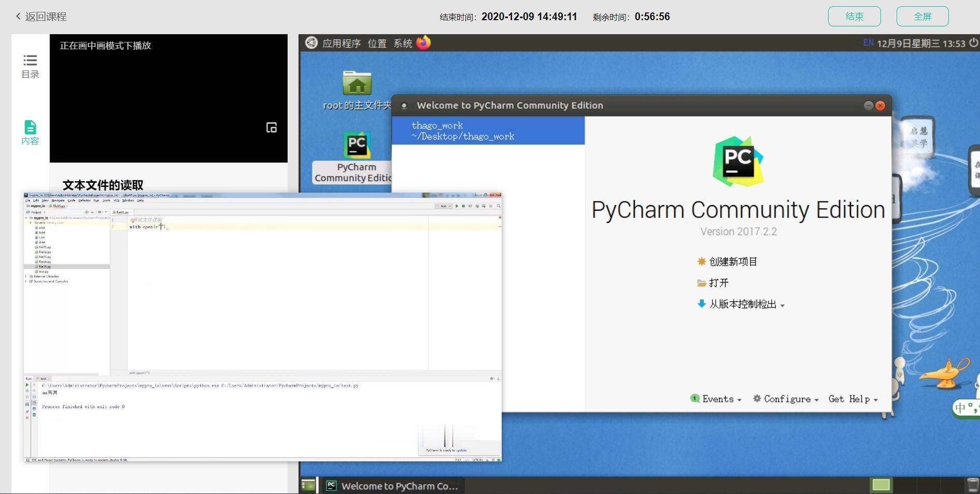This screenshot has width=980, height=494.
Task: Open the Window menu in the video PyCharm window
Action: pos(128,200)
